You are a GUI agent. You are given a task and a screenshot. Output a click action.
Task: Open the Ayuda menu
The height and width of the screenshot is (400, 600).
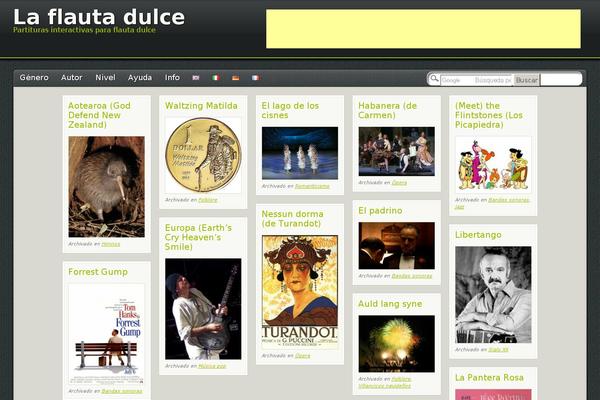(140, 77)
